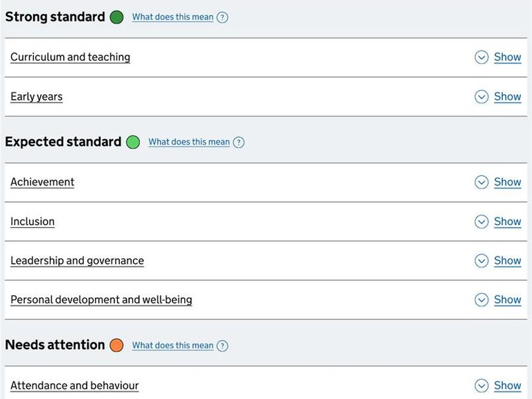
Task: Click chevron icon beside Curriculum and teaching Show
Action: [x=481, y=57]
